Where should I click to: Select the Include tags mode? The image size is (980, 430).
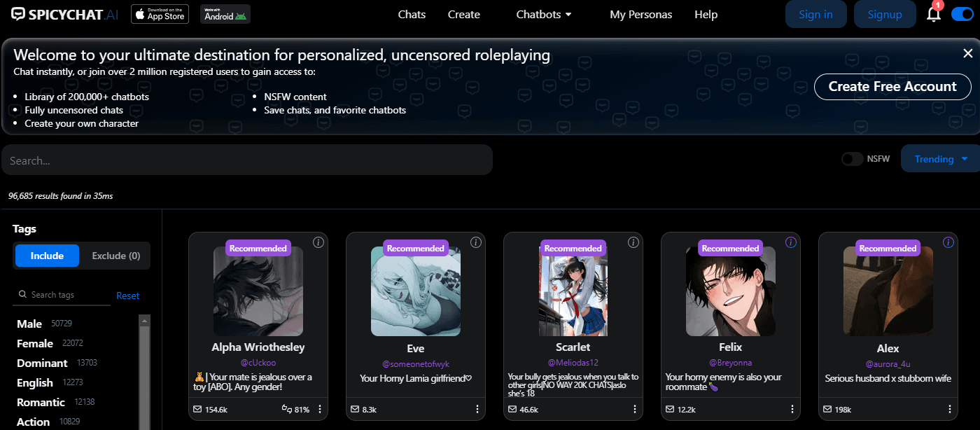(x=47, y=256)
